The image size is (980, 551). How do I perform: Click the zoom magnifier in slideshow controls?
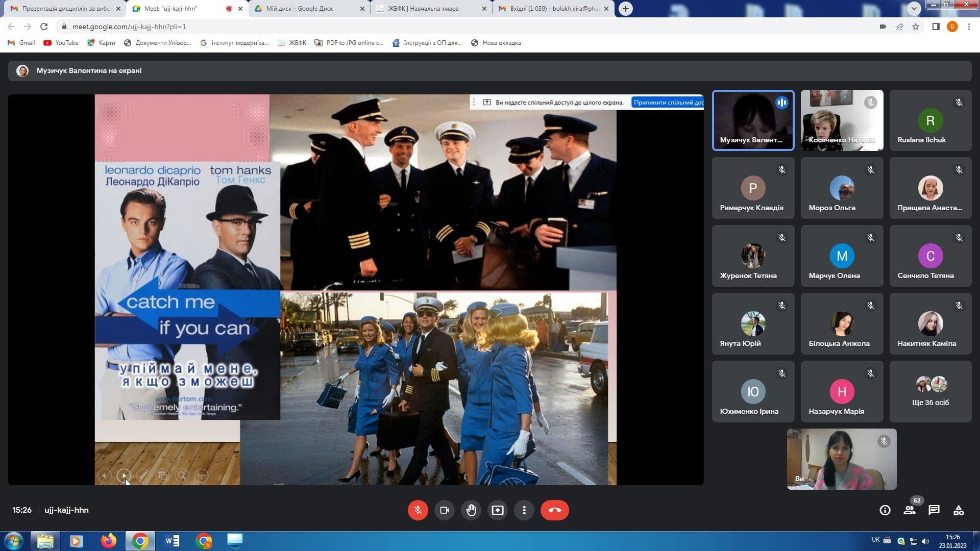182,475
